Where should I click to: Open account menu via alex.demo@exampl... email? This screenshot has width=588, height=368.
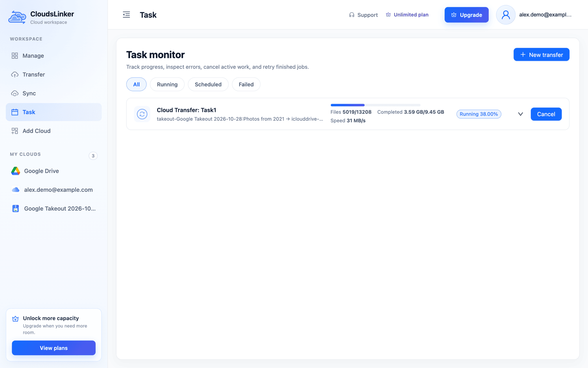(x=545, y=15)
